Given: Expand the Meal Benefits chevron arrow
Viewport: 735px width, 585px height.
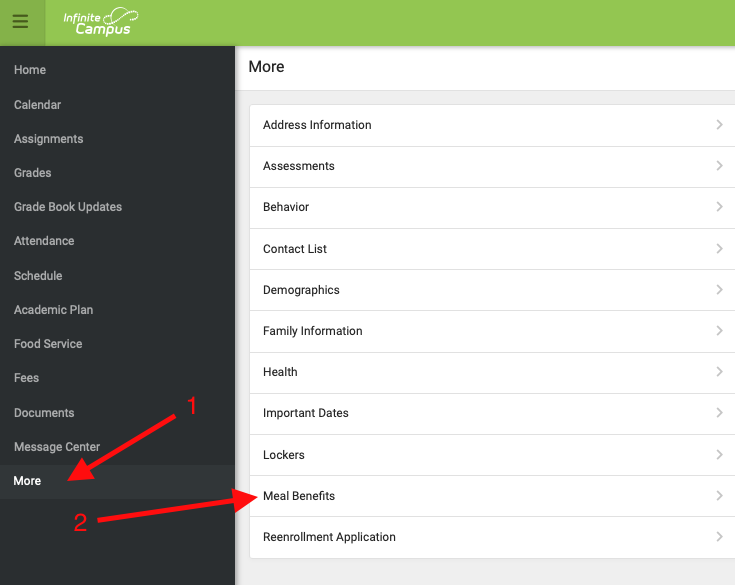Looking at the screenshot, I should 719,496.
